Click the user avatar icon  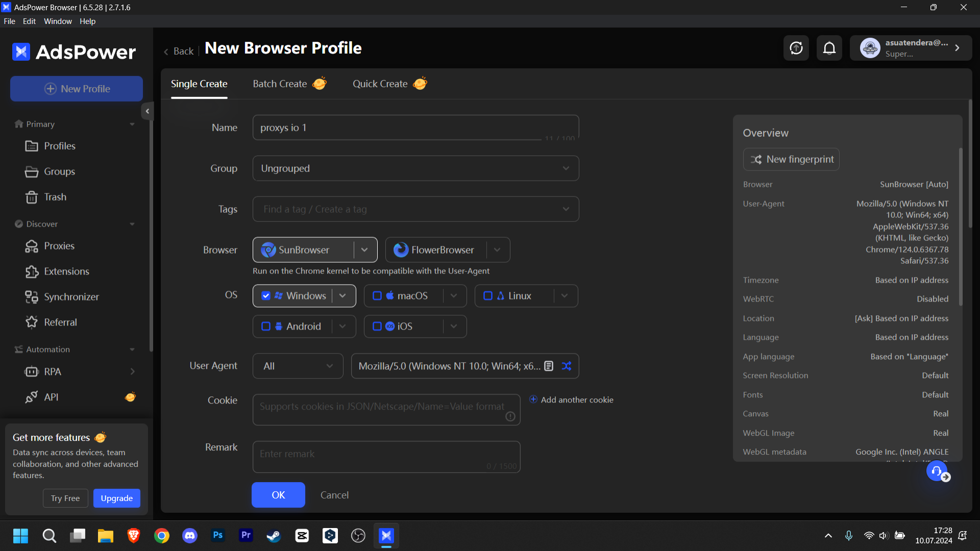pyautogui.click(x=870, y=48)
